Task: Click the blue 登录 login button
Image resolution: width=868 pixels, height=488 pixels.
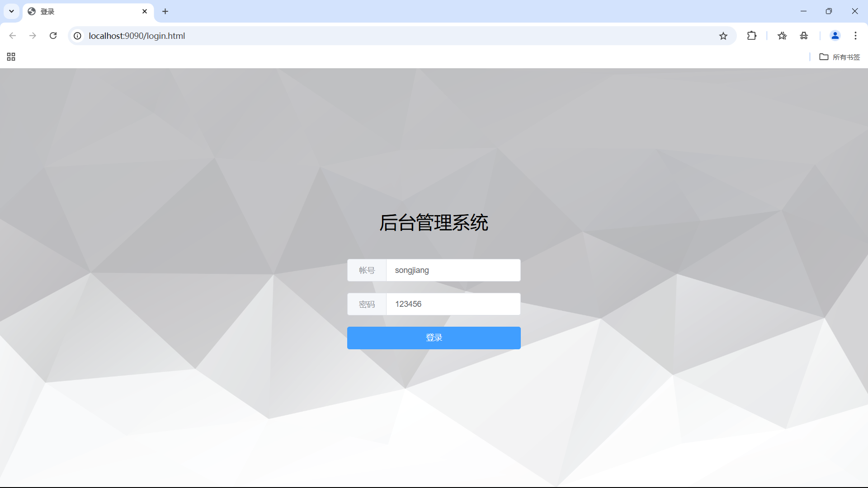Action: click(x=434, y=338)
